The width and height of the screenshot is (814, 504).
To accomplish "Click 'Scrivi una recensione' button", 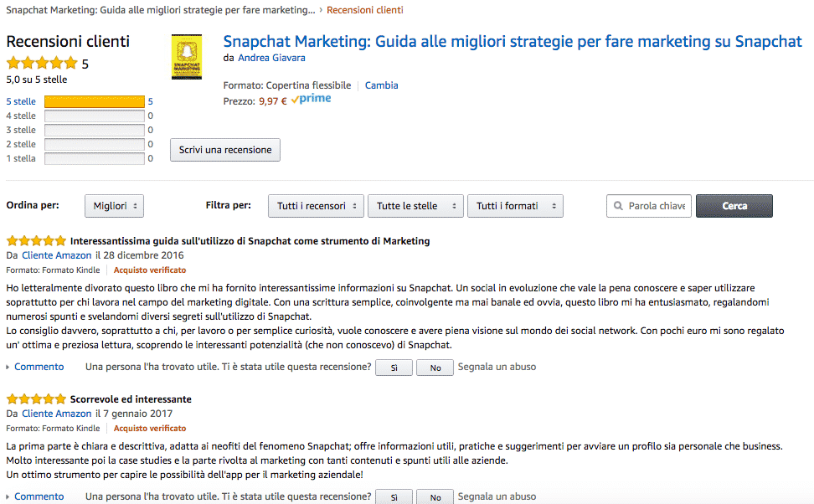I will (225, 150).
